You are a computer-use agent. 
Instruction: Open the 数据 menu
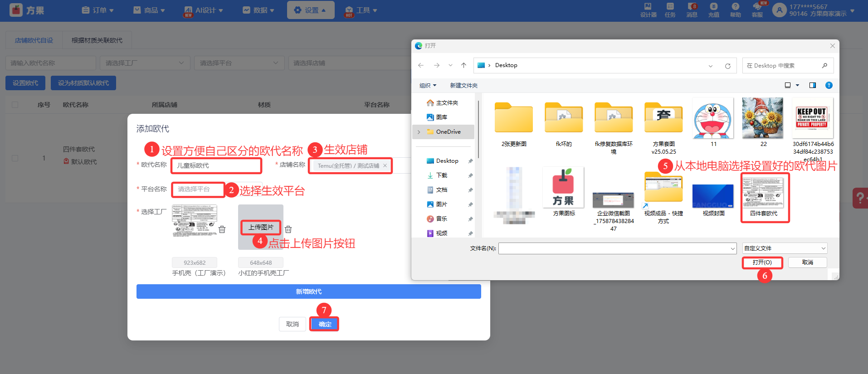tap(258, 10)
